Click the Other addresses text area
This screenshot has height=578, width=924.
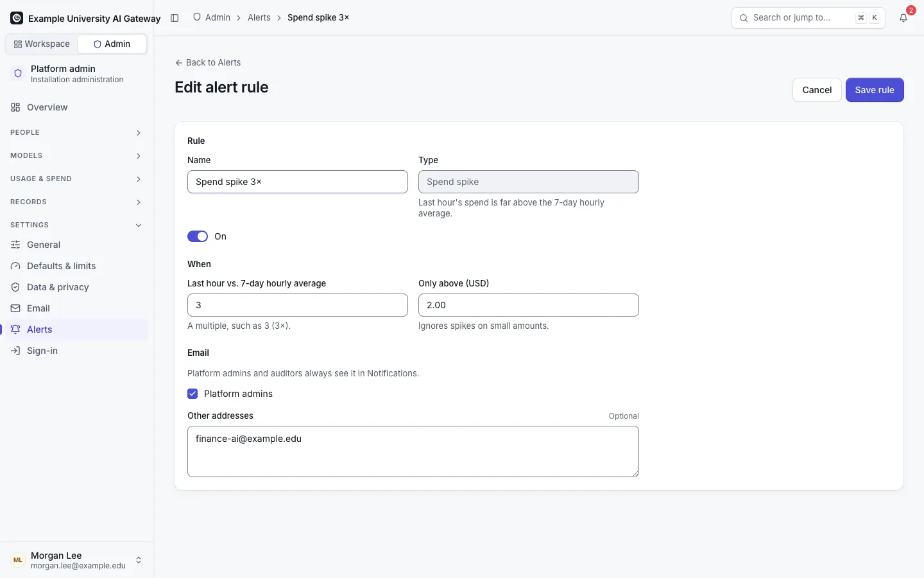coord(413,451)
